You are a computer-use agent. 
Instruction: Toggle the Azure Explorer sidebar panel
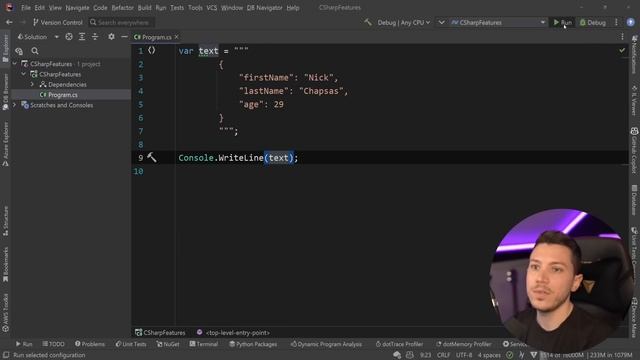(x=5, y=144)
